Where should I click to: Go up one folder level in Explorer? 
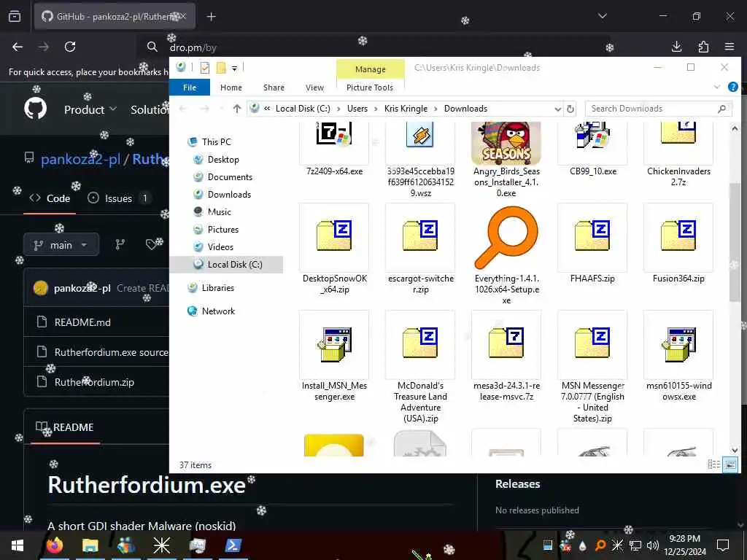click(237, 109)
